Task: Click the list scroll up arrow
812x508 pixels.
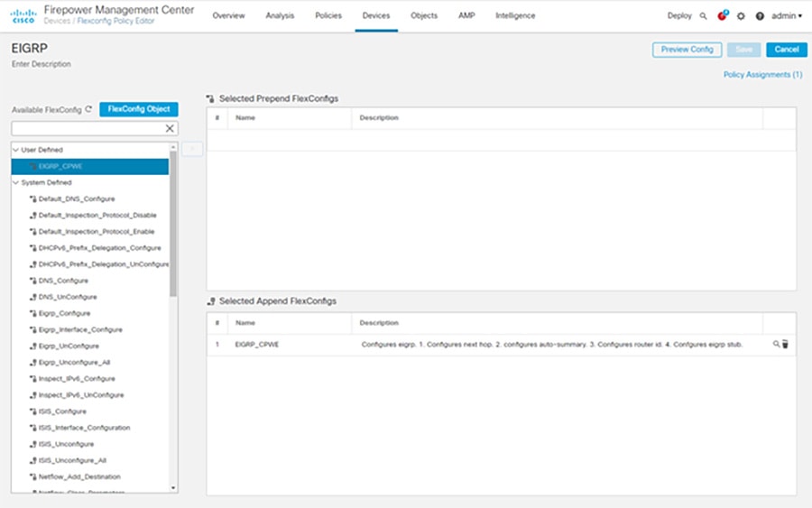Action: coord(173,148)
